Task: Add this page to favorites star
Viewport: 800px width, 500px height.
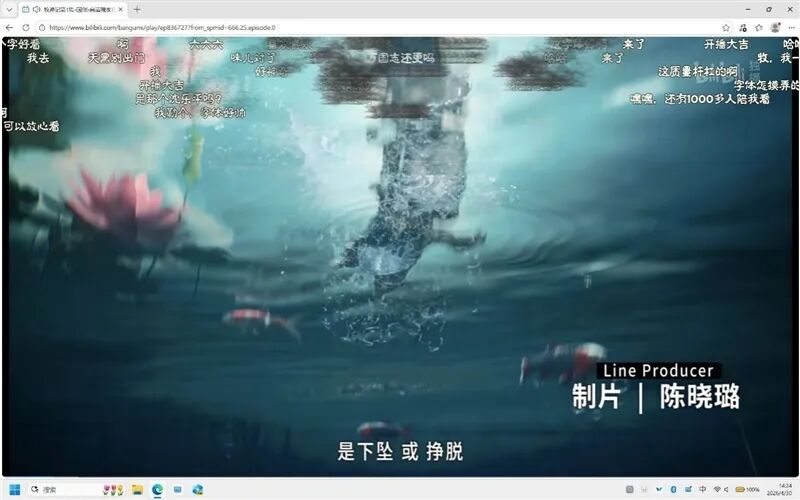Action: (726, 28)
